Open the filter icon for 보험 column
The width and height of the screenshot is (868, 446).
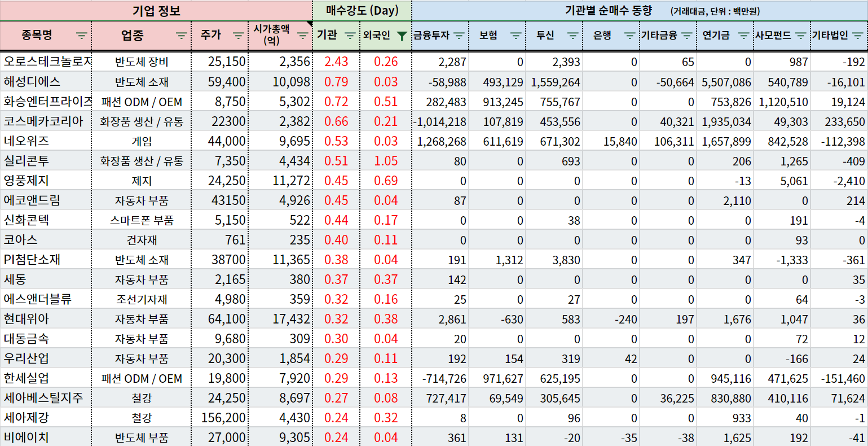(x=516, y=36)
